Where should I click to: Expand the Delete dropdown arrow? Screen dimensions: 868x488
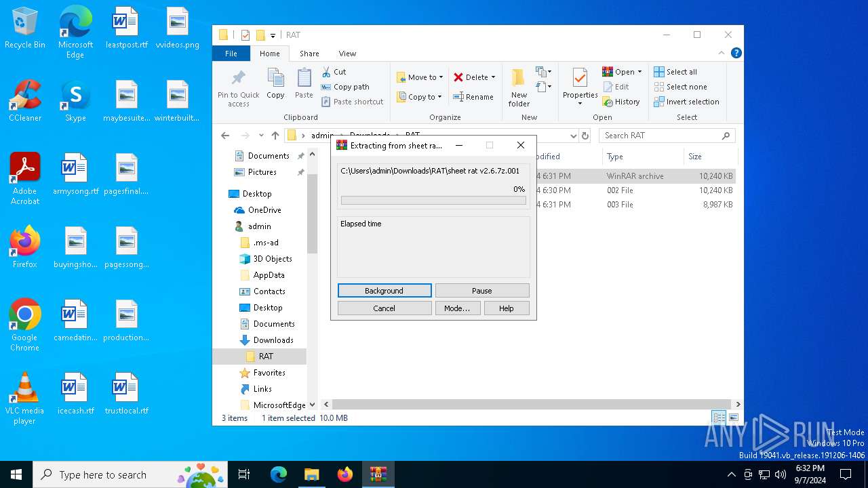click(x=493, y=77)
